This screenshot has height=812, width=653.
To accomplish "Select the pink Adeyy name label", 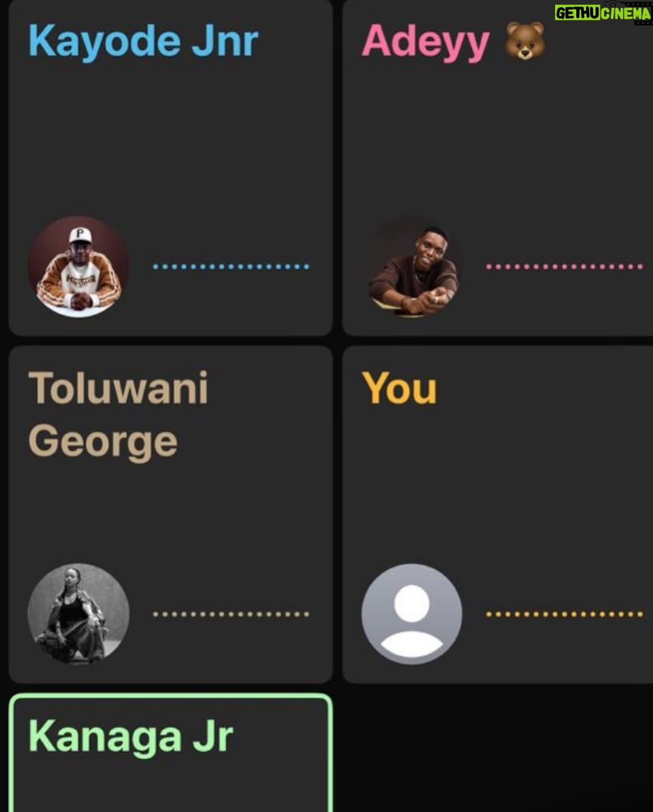I will point(426,41).
